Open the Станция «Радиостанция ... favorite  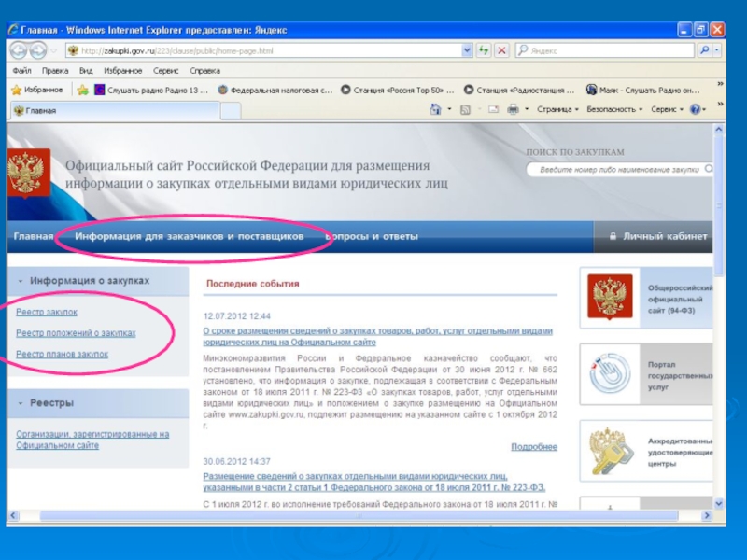(519, 90)
